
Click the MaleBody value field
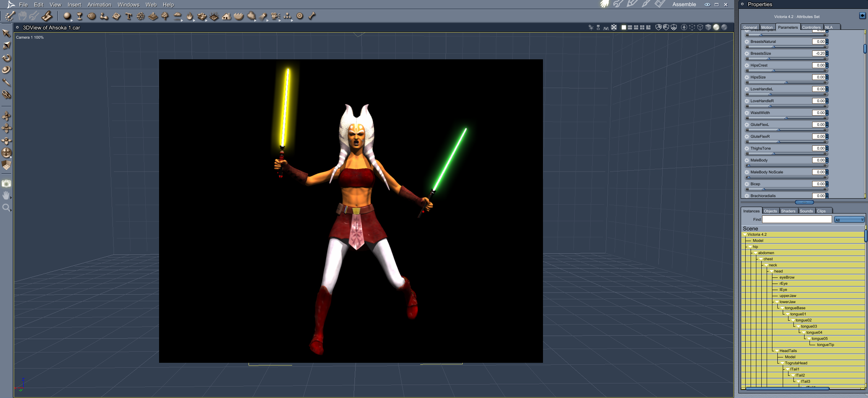819,160
